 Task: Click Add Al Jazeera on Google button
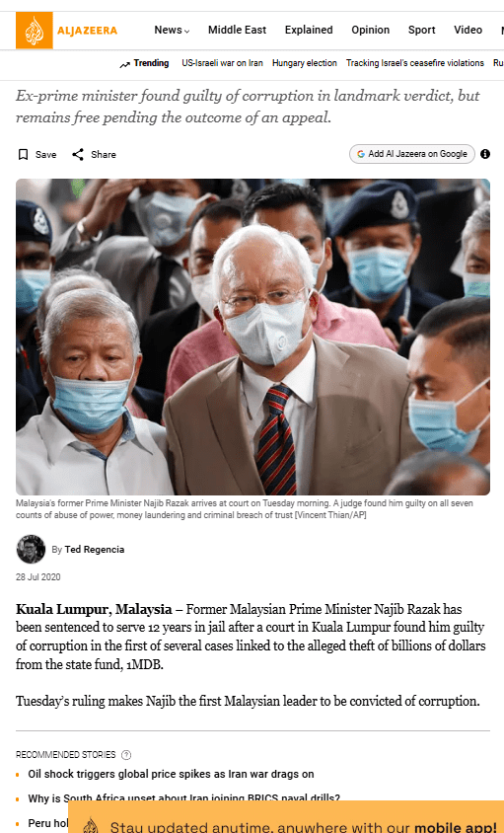(412, 154)
